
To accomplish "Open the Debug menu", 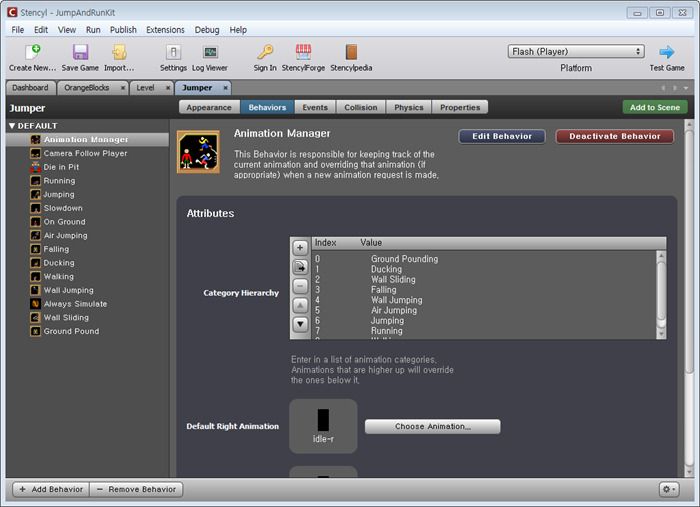I will coord(207,30).
